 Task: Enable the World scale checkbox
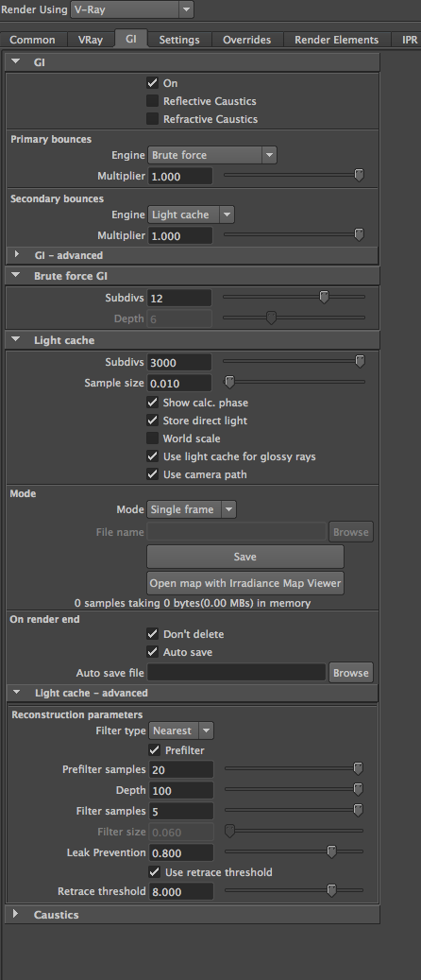point(152,438)
